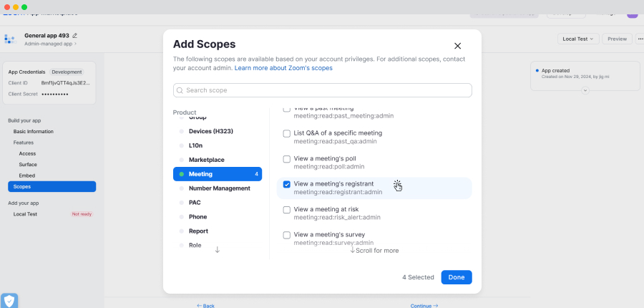Click the Done button
The width and height of the screenshot is (644, 308).
point(457,277)
